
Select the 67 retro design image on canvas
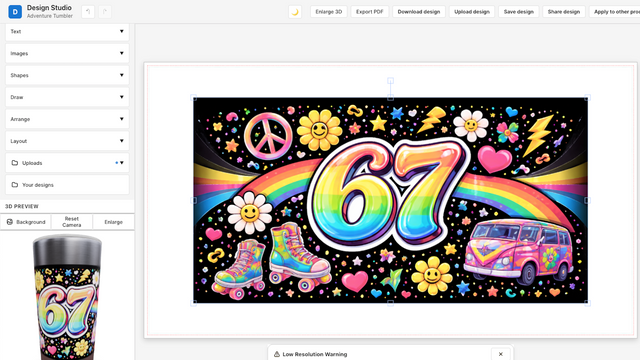391,200
